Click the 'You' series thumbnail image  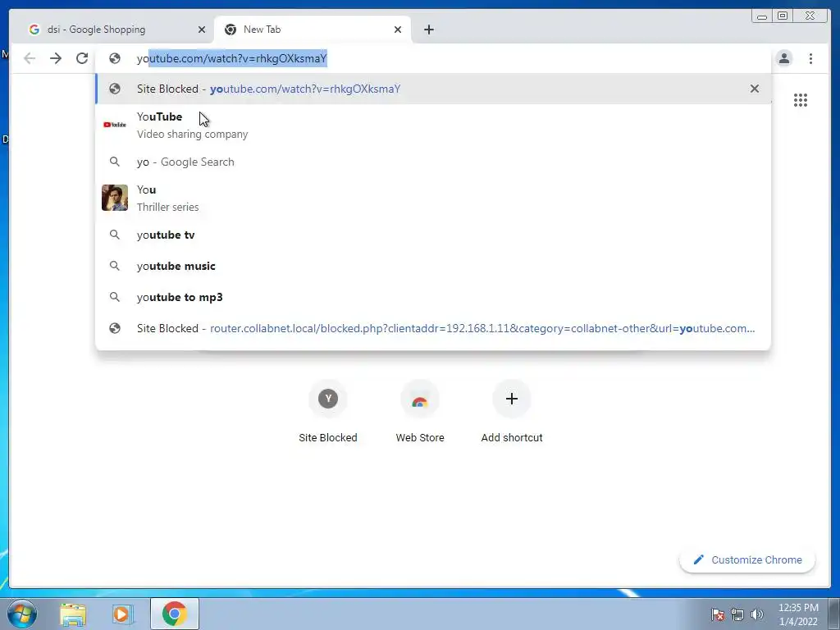pyautogui.click(x=115, y=198)
